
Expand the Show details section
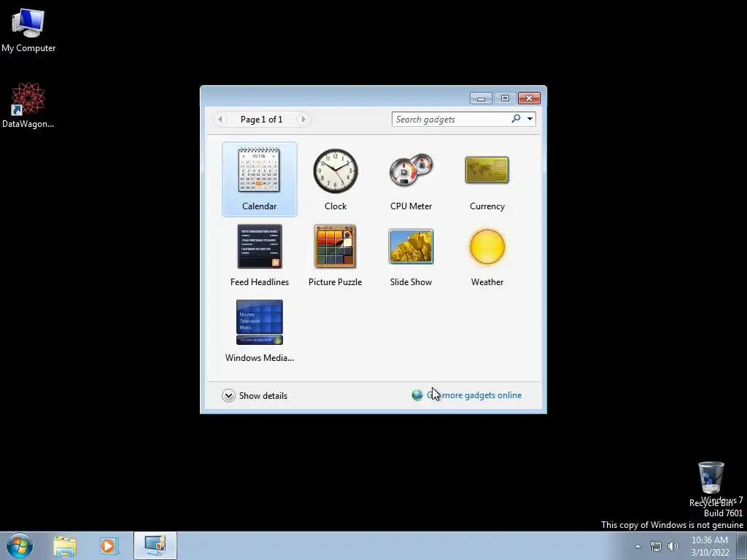click(x=255, y=396)
